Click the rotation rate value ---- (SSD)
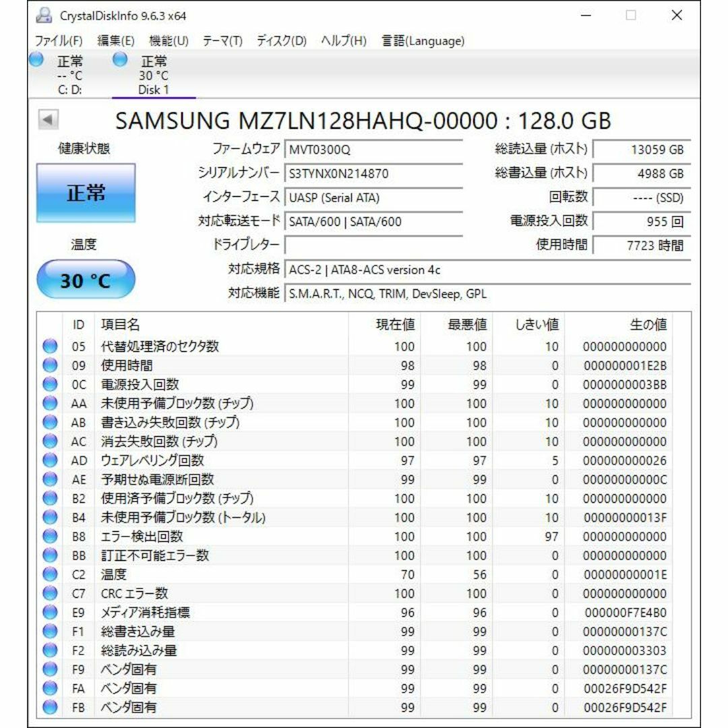Viewport: 728px width, 728px height. 642,198
